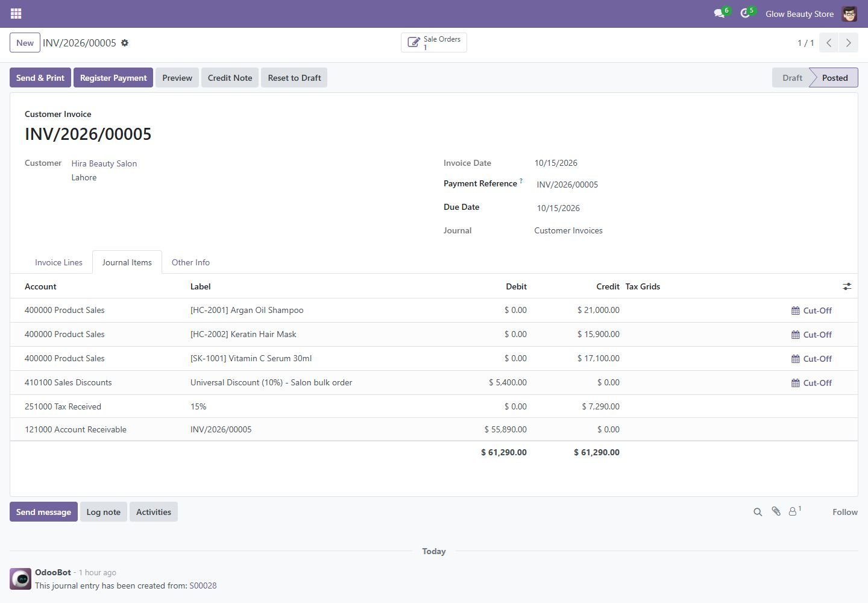868x603 pixels.
Task: Go to the previous record arrow
Action: point(829,43)
